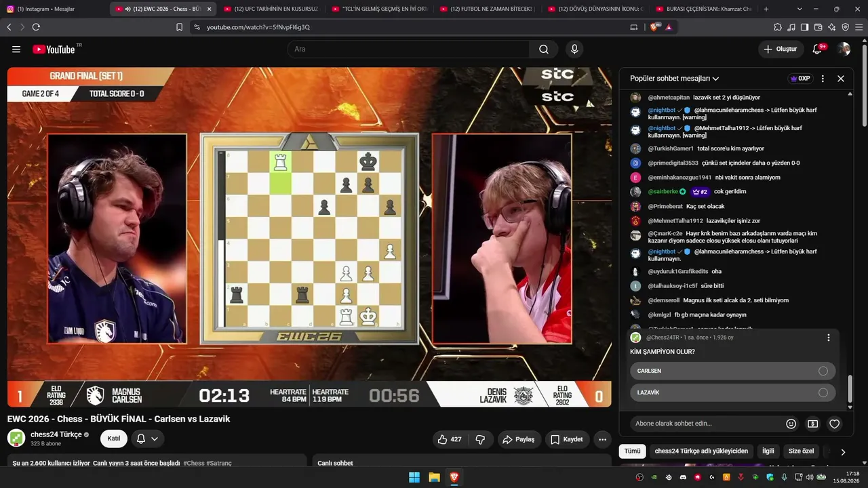Vote CARLSEN in the poll
Image resolution: width=868 pixels, height=488 pixels.
coord(732,371)
